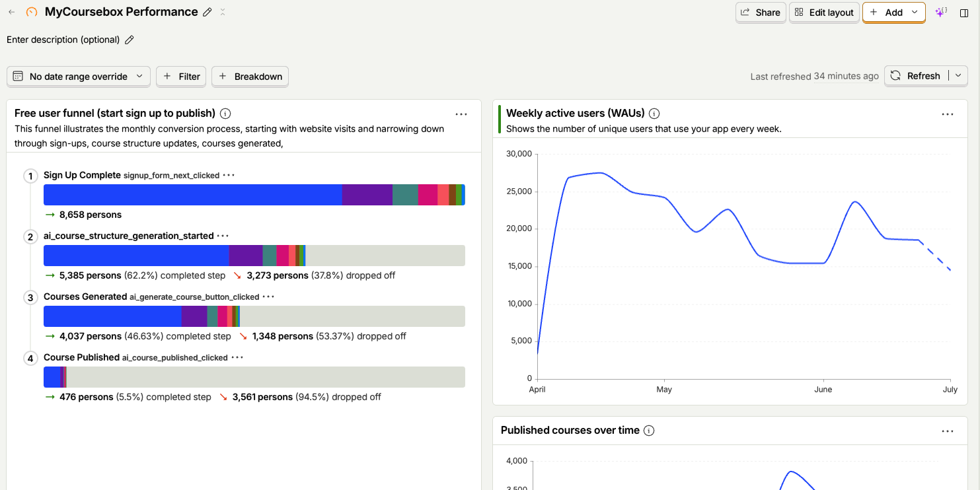Click purple segment of Sign Up Complete bar
The height and width of the screenshot is (490, 980).
pos(367,195)
